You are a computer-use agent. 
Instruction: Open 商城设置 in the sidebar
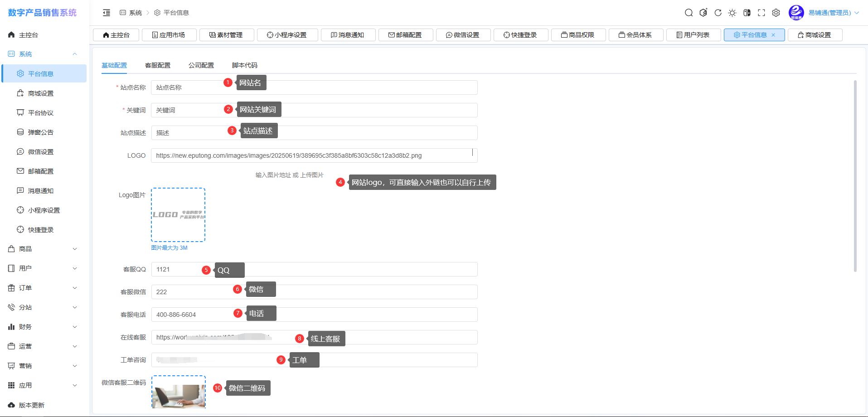click(x=41, y=93)
